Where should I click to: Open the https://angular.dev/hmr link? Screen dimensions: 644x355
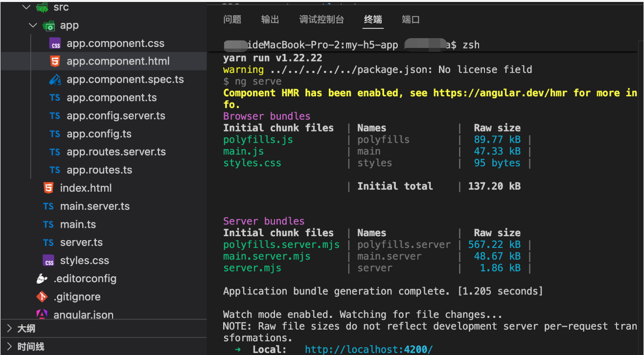(500, 93)
